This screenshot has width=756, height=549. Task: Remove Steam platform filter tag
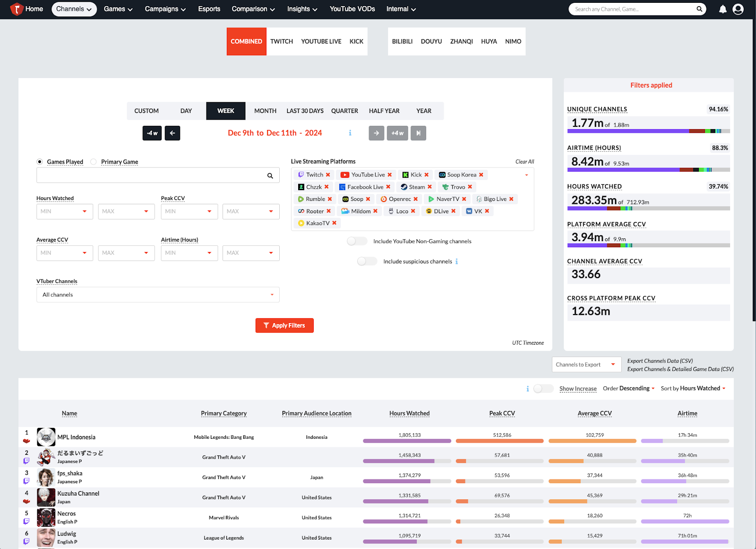(x=430, y=187)
